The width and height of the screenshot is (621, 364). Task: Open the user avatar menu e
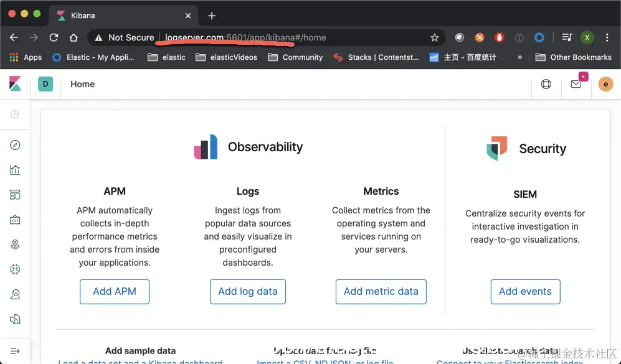(x=605, y=84)
